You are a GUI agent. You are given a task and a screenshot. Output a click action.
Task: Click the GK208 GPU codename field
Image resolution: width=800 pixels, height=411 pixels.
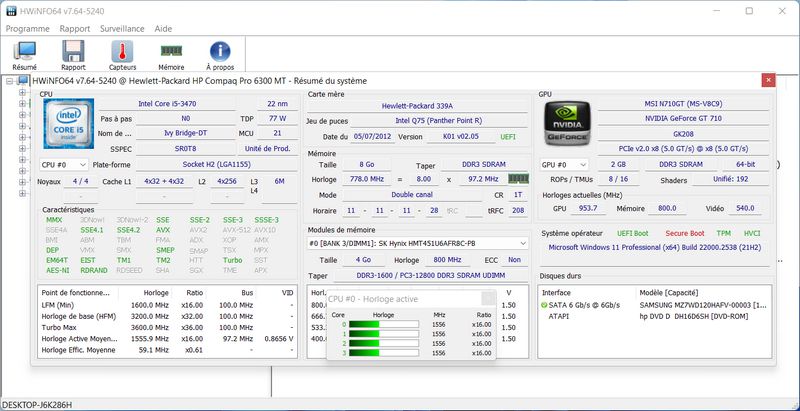(683, 134)
